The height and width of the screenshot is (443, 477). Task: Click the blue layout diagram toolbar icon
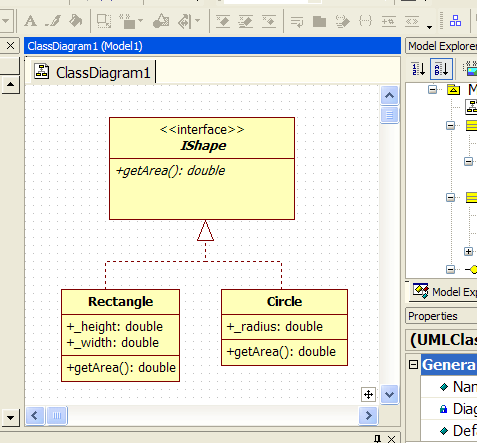coord(455,21)
